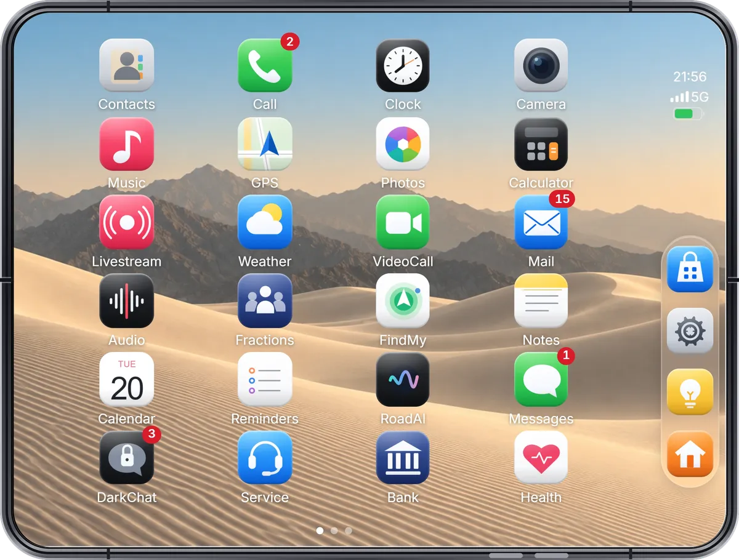The width and height of the screenshot is (739, 560).
Task: Open the Call app with 2 notifications
Action: [265, 66]
